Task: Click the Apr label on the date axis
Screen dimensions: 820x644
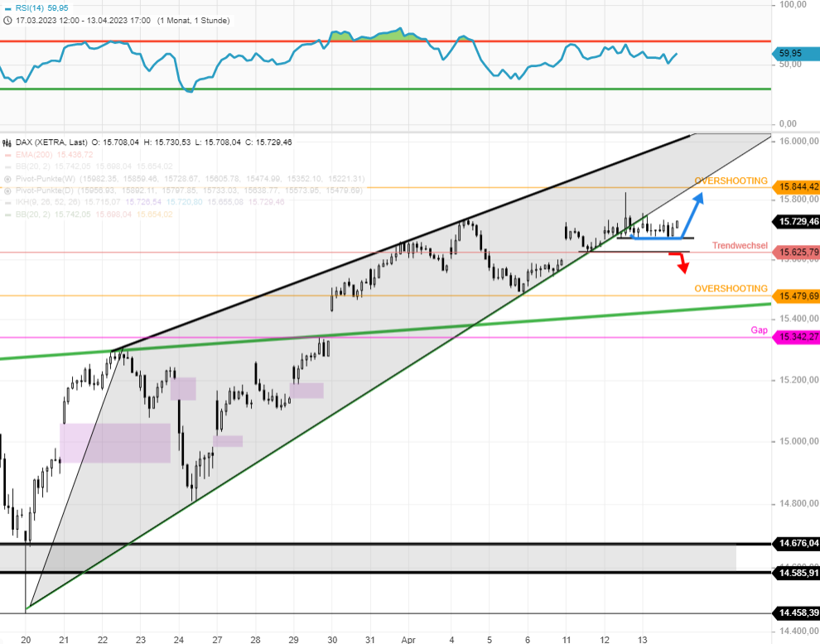Action: tap(408, 639)
